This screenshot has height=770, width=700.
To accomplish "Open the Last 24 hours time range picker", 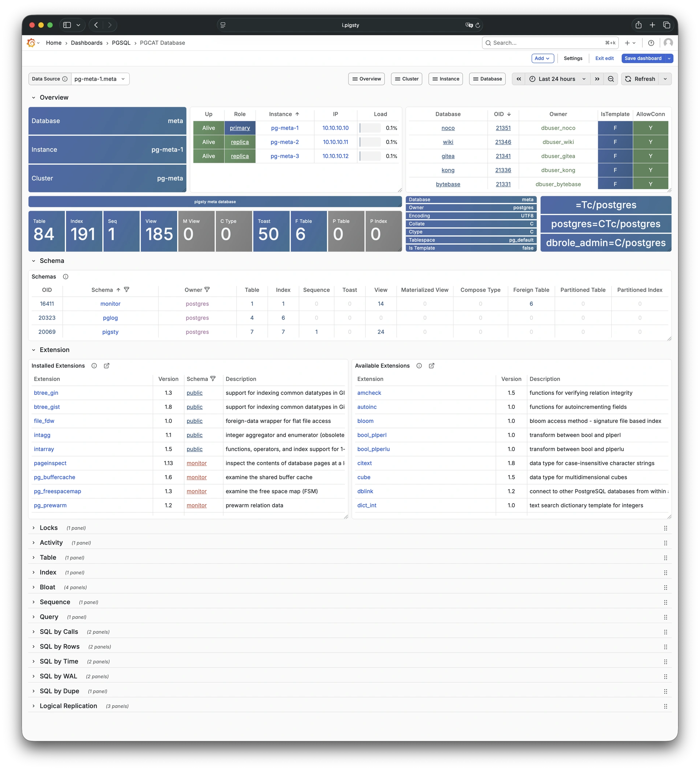I will [x=557, y=79].
